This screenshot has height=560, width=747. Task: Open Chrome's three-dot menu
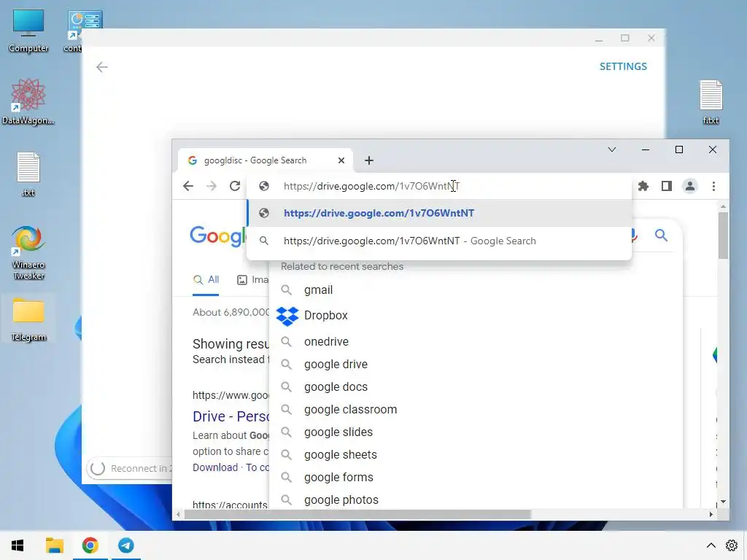tap(713, 186)
